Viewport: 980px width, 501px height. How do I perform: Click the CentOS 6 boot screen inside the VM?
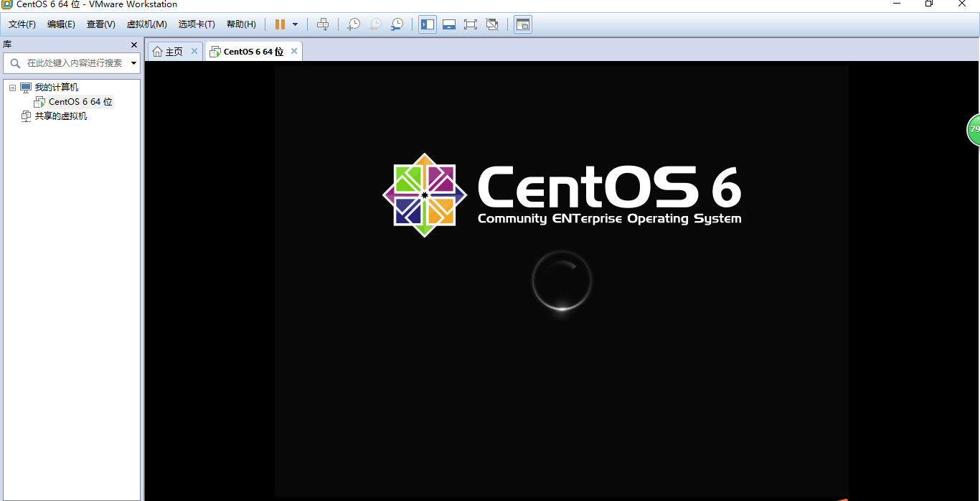pyautogui.click(x=561, y=281)
